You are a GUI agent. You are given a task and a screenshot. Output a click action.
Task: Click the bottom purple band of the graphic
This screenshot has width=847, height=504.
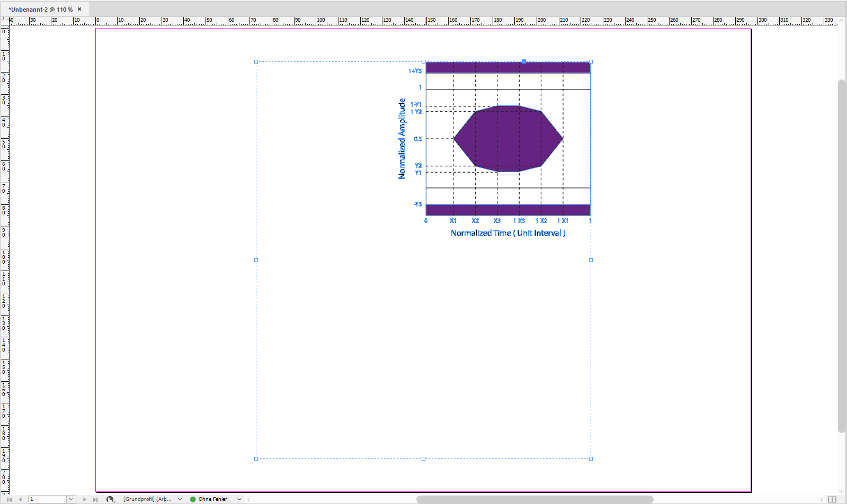click(x=508, y=210)
